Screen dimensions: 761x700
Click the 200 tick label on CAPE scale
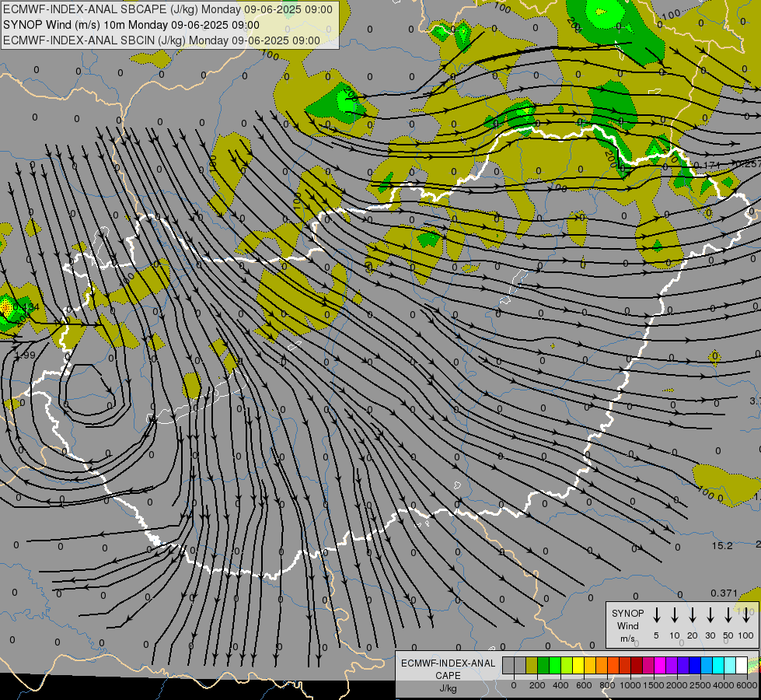(537, 685)
